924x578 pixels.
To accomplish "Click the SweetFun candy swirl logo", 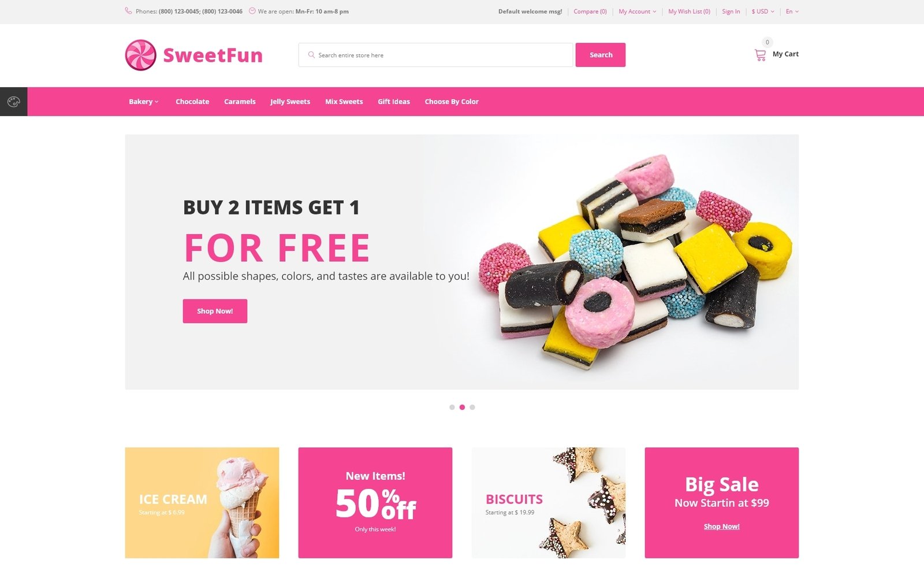I will coord(141,55).
